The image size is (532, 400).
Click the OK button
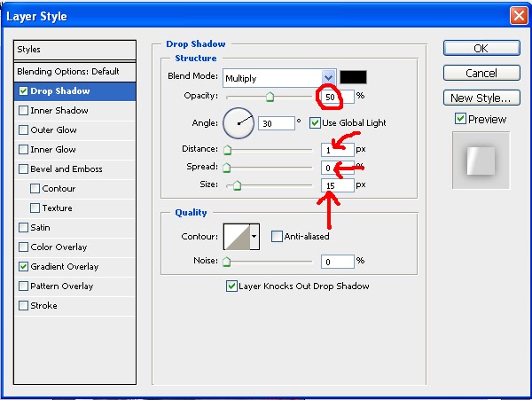tap(481, 48)
